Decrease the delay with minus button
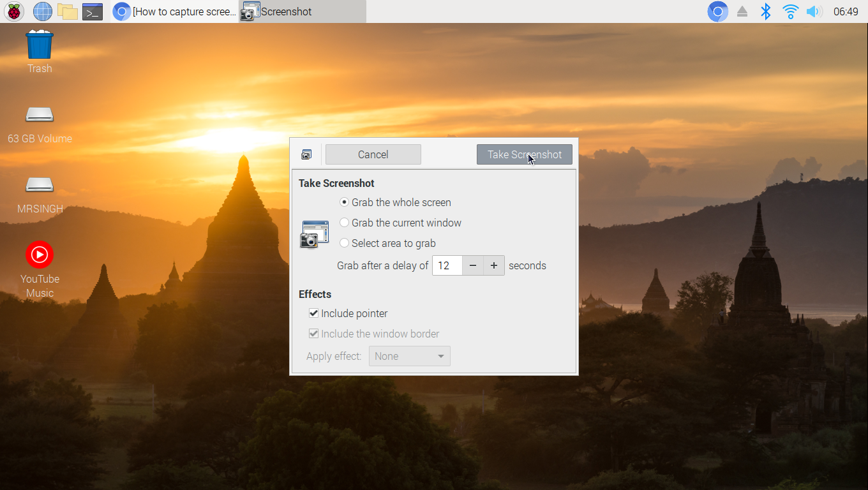Screen dimensions: 868x490 tap(473, 265)
